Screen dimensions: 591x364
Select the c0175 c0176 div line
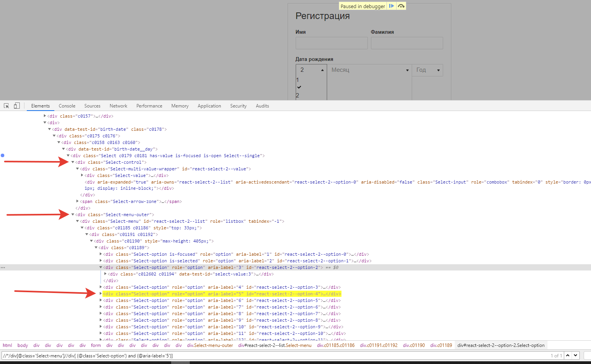pos(88,136)
